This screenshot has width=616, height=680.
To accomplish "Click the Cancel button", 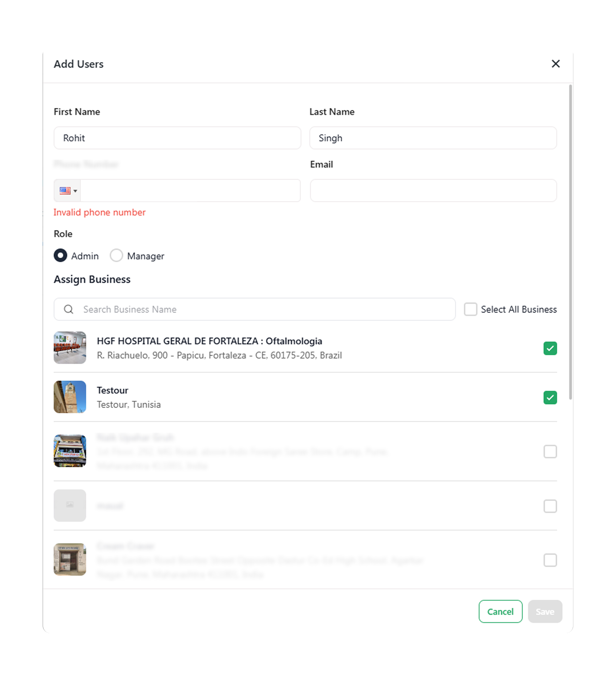I will coord(500,611).
